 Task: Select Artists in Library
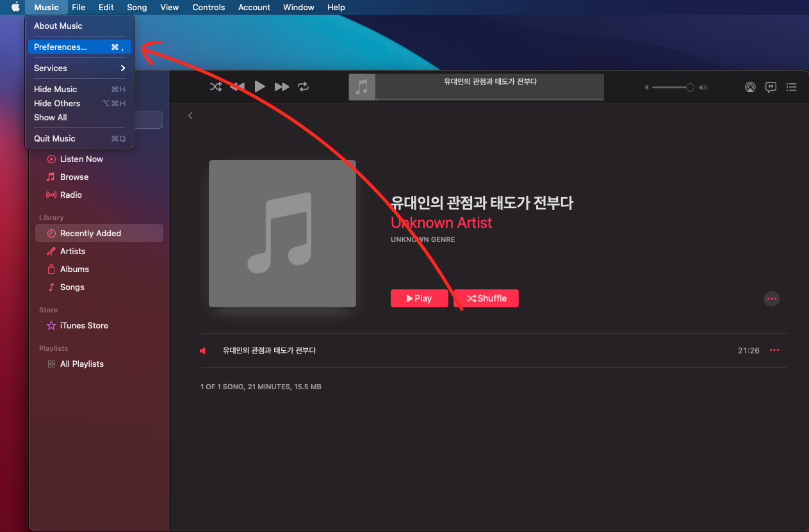point(99,251)
